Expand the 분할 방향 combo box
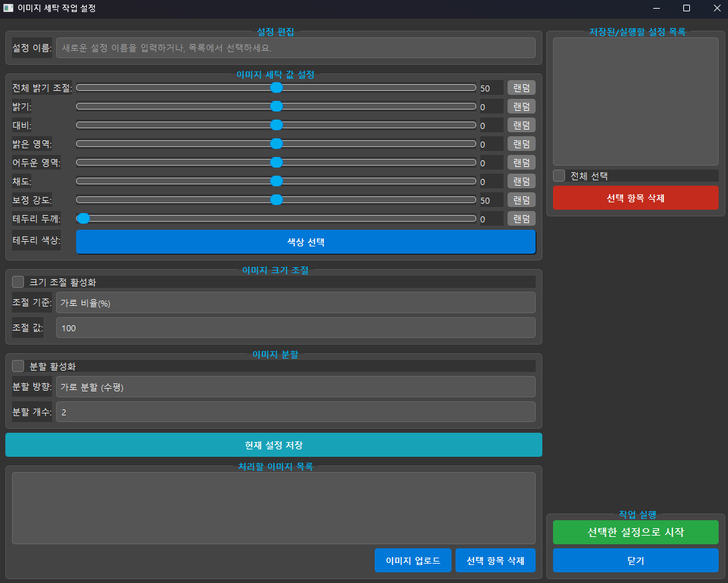This screenshot has width=728, height=583. click(x=295, y=387)
